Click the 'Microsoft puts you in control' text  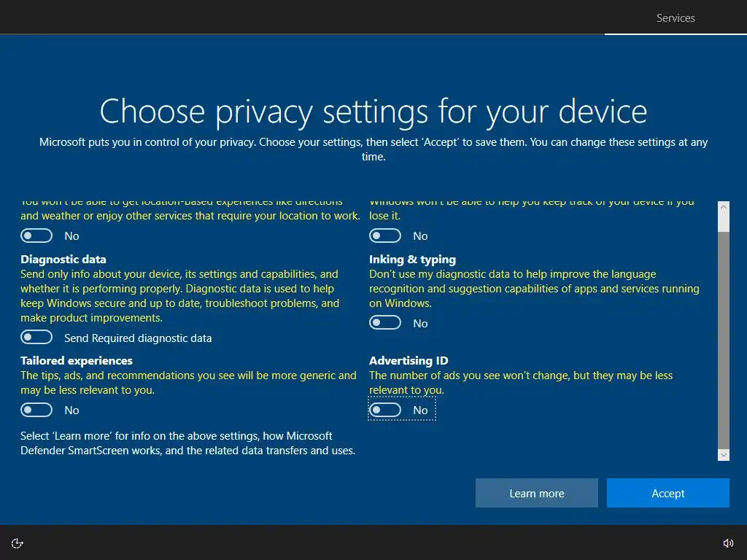click(x=373, y=149)
